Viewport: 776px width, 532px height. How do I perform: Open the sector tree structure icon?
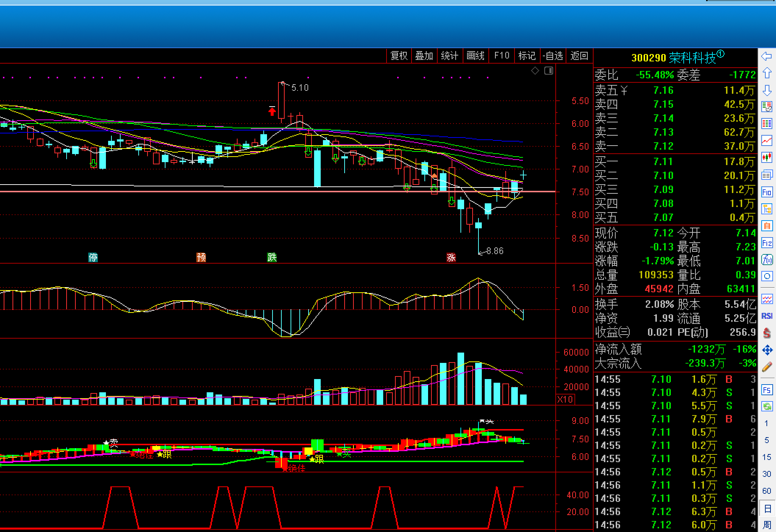(767, 209)
